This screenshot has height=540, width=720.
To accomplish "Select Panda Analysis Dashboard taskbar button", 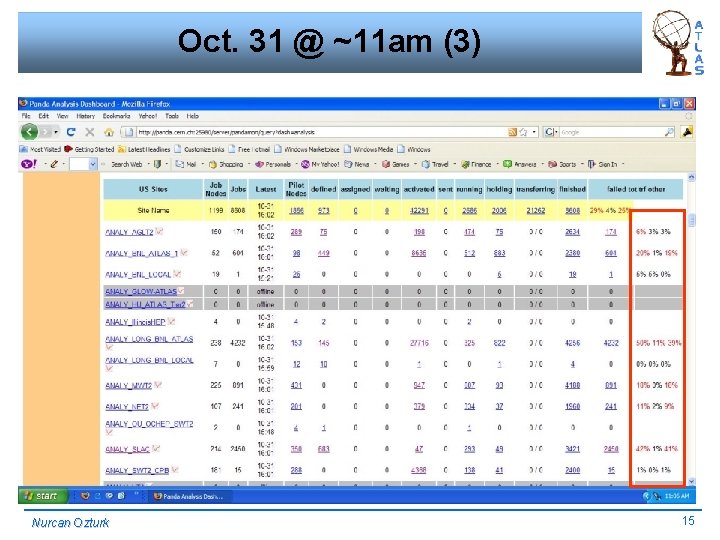I will [191, 496].
